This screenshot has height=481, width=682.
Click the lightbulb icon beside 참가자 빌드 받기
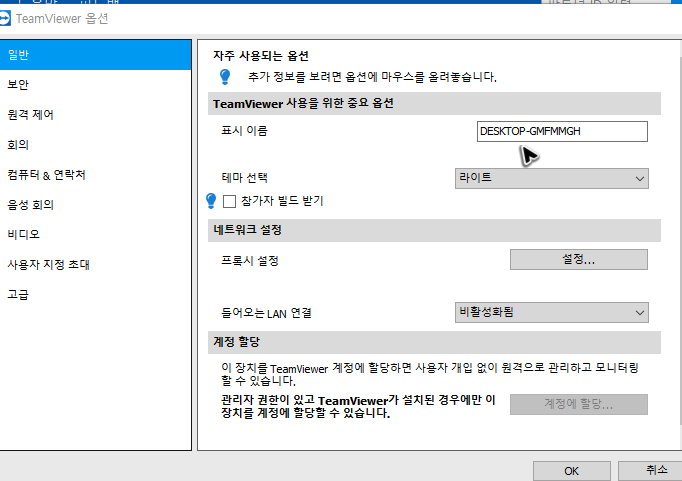(x=211, y=201)
